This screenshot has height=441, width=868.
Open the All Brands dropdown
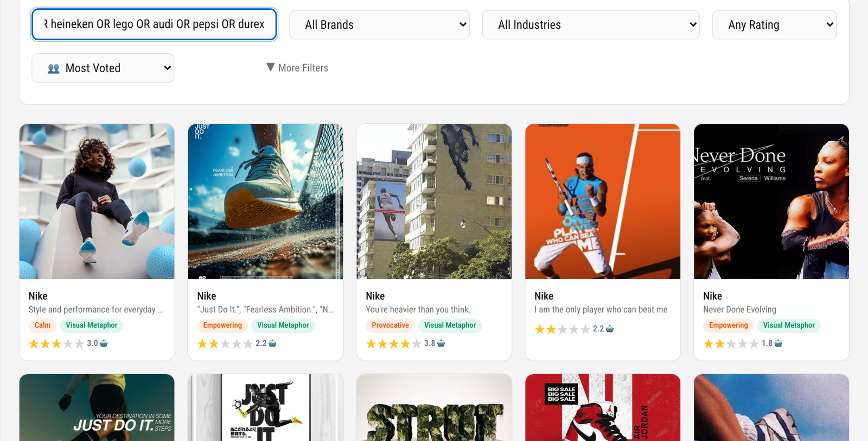coord(379,24)
